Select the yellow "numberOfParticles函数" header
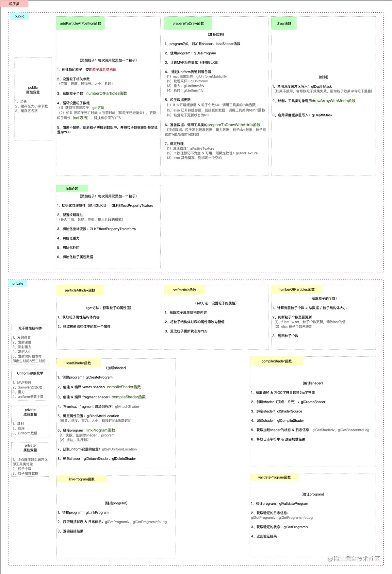The height and width of the screenshot is (574, 392). click(x=297, y=289)
